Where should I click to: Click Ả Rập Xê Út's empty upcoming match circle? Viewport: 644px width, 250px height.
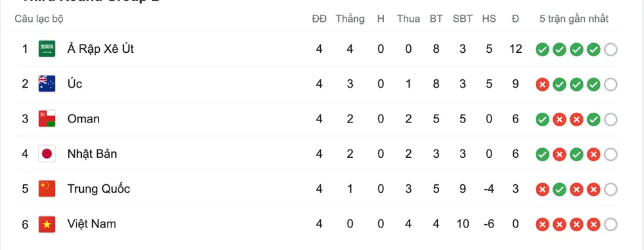pos(611,50)
